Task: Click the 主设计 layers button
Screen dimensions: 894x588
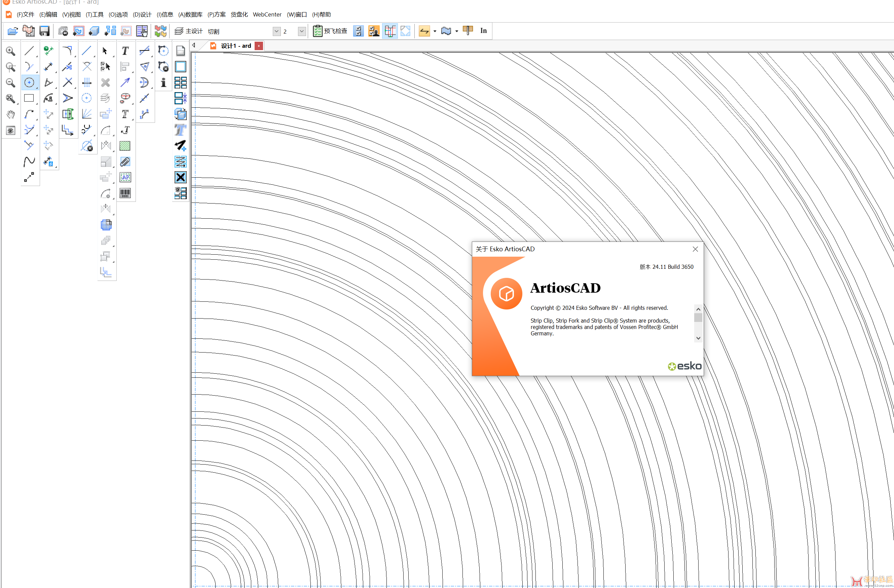Action: [x=189, y=31]
